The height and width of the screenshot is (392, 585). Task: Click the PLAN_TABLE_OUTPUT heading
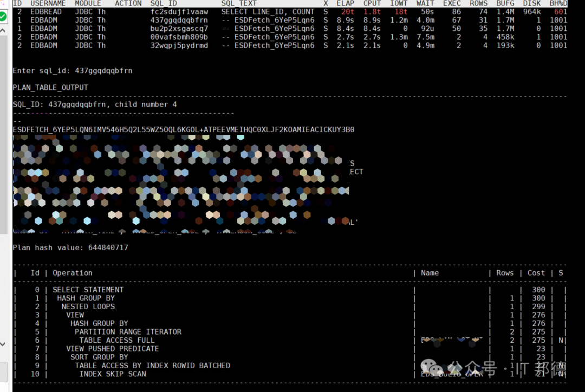point(50,87)
